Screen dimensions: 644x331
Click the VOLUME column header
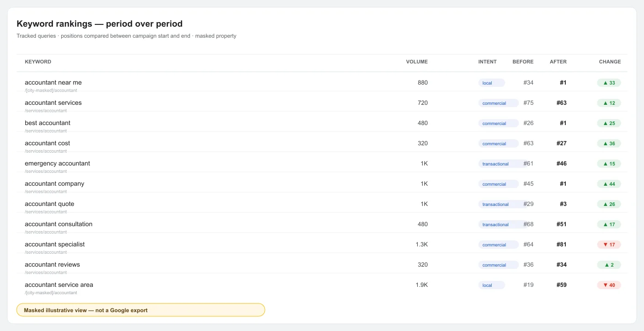click(417, 62)
